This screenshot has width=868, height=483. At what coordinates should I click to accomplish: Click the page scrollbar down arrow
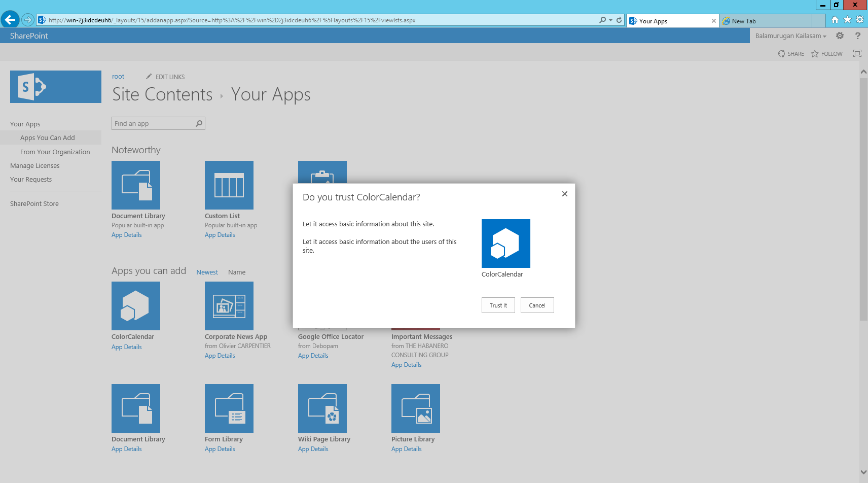[x=863, y=472]
